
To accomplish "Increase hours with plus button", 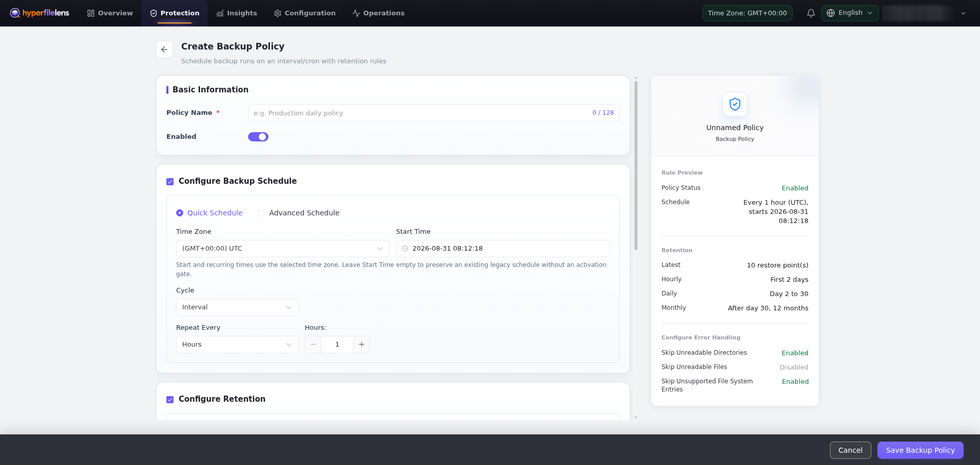I will pyautogui.click(x=361, y=345).
